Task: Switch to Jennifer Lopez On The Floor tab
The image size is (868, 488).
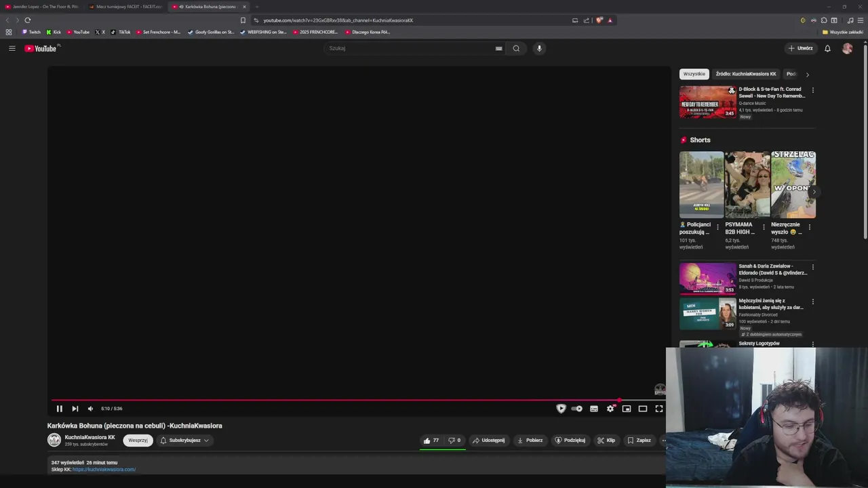Action: coord(42,7)
